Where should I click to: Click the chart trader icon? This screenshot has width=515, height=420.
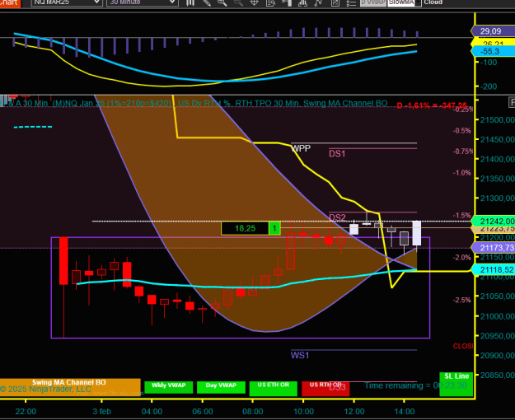click(x=287, y=3)
